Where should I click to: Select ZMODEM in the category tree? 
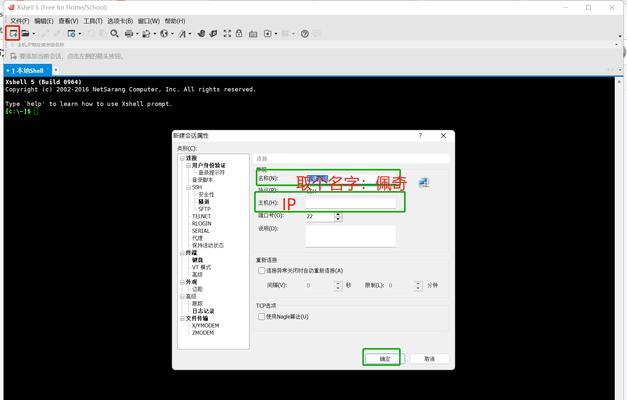pyautogui.click(x=203, y=333)
